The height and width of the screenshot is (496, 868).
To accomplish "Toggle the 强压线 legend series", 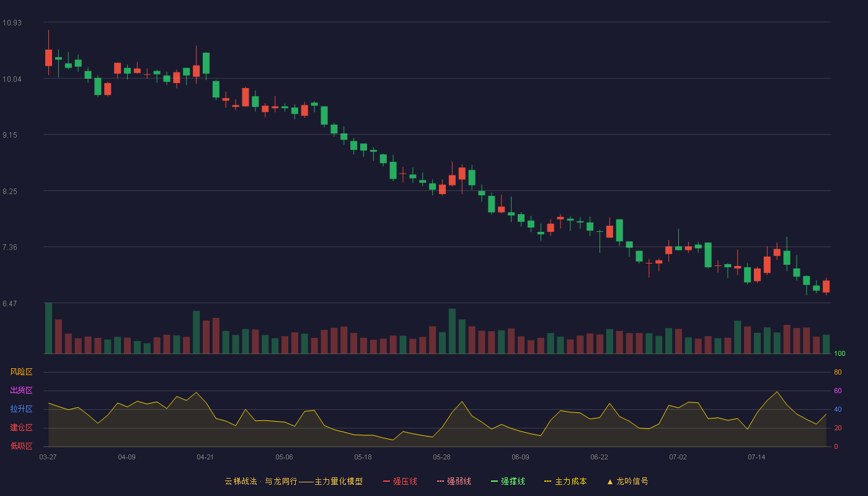I will [400, 481].
